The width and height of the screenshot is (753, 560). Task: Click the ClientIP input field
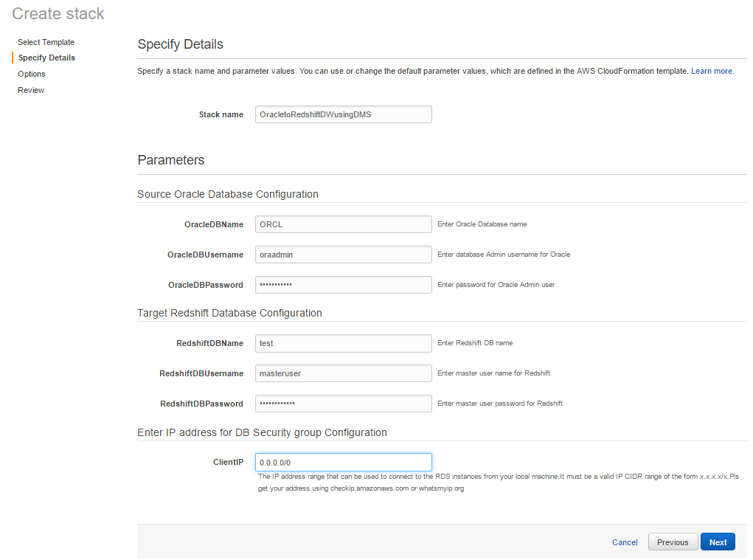(x=343, y=461)
